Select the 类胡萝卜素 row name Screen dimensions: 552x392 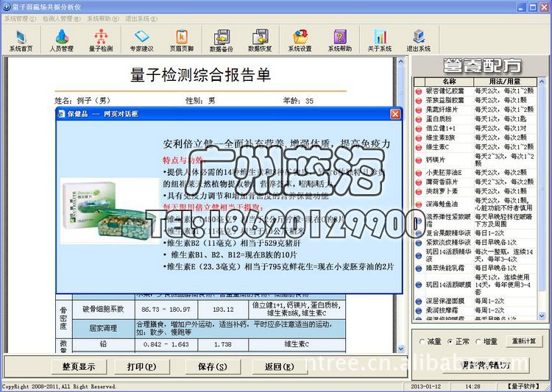tap(442, 191)
